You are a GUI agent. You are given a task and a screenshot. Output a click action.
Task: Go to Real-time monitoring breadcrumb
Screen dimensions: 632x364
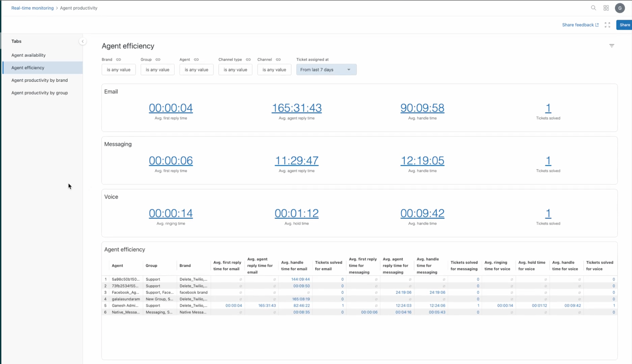(32, 8)
